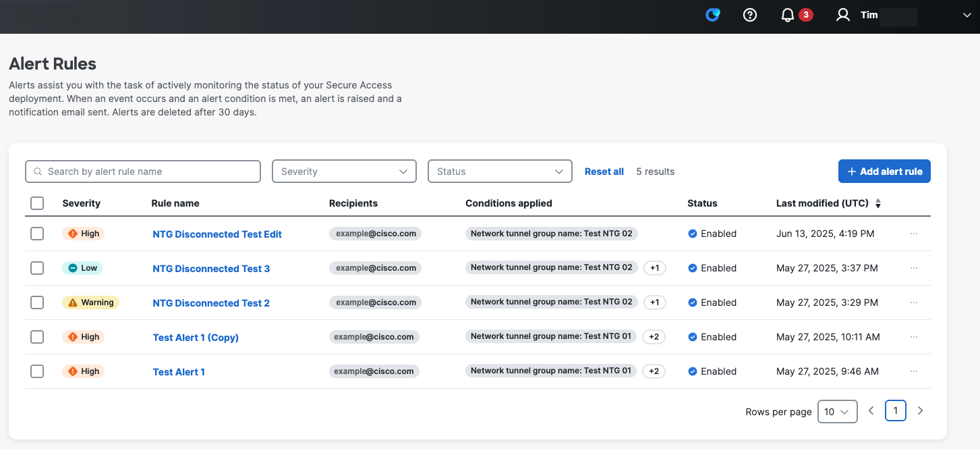
Task: Click the Add alert rule button
Action: pos(884,171)
